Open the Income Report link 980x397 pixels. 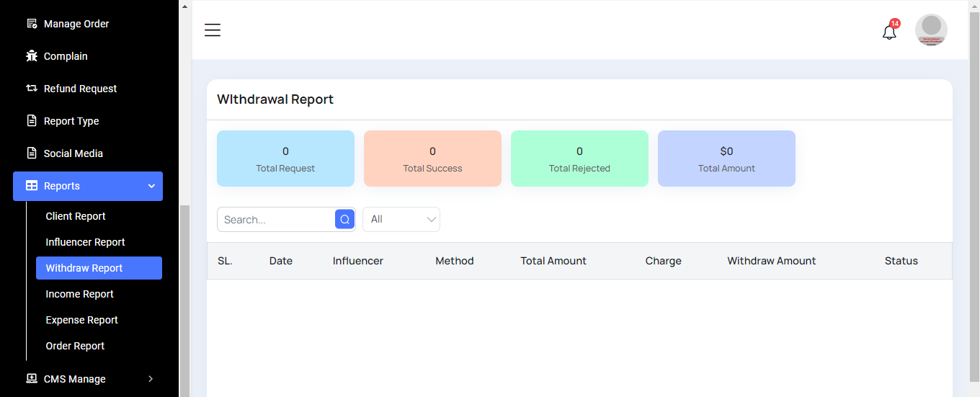pos(79,294)
